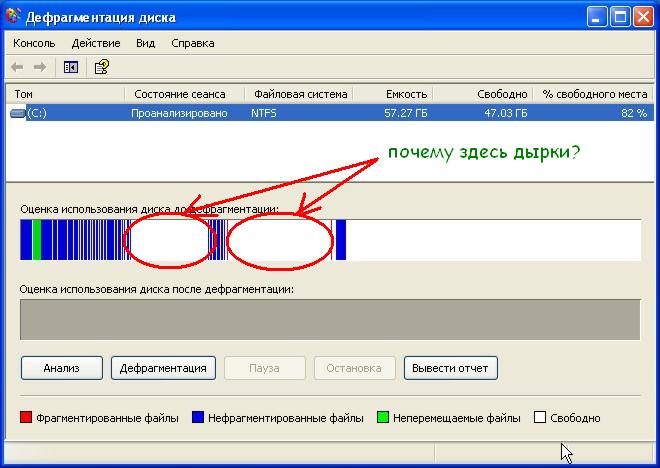Viewport: 660px width, 468px height.
Task: Click the Нефрагментированные файлы legend label
Action: pos(286,418)
